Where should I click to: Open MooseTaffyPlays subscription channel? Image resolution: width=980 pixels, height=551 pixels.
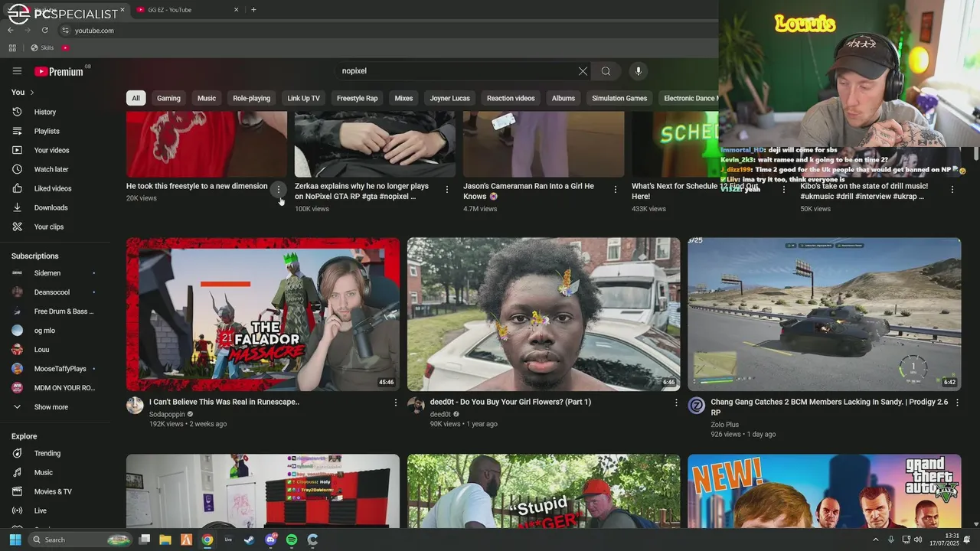coord(58,369)
